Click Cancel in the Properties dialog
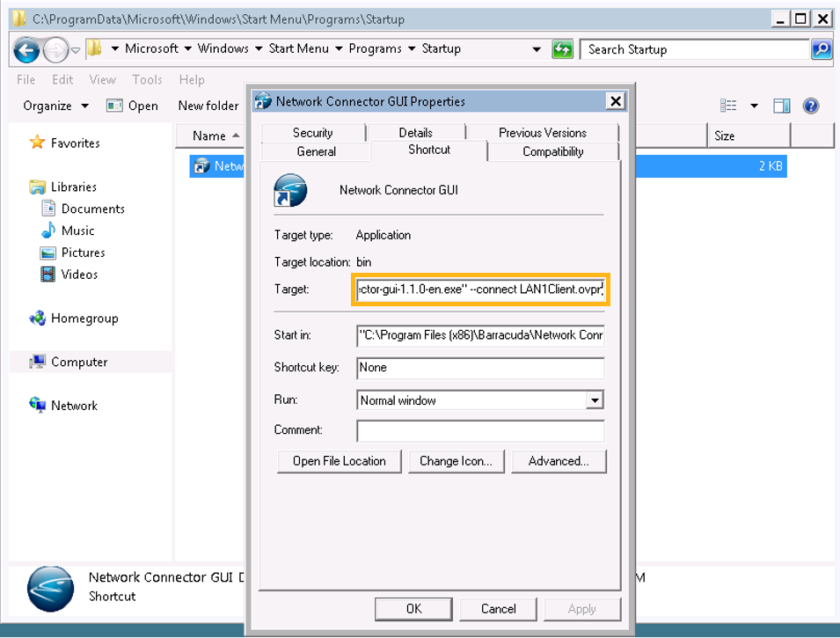840x638 pixels. 498,609
